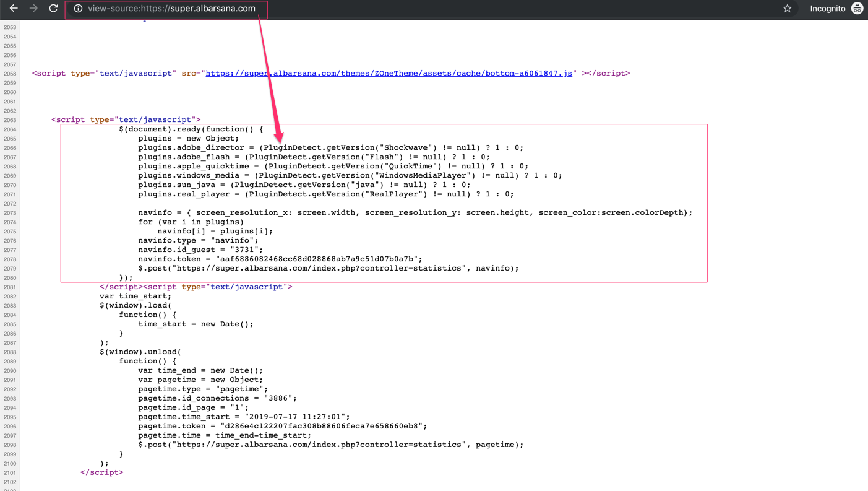Screen dimensions: 868x491
Task: Click the $.post statistics navinfo line
Action: 329,268
